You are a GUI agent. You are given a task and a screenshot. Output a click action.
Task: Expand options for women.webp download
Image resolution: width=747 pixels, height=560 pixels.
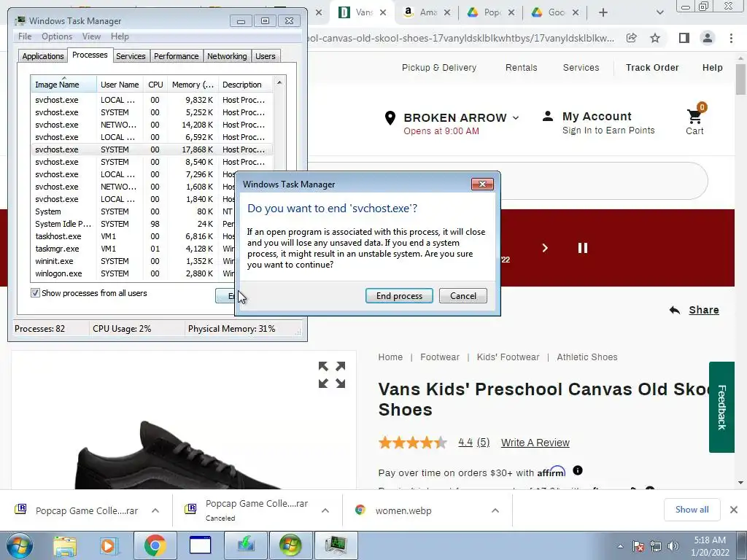495,510
